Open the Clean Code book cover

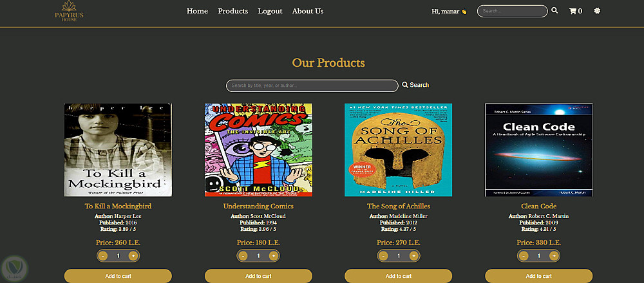539,150
